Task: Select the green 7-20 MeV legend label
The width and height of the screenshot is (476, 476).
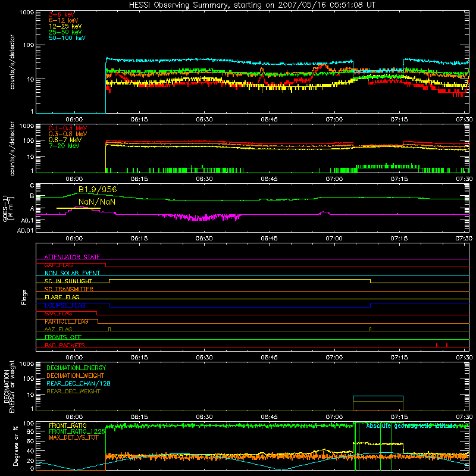Action: click(64, 146)
